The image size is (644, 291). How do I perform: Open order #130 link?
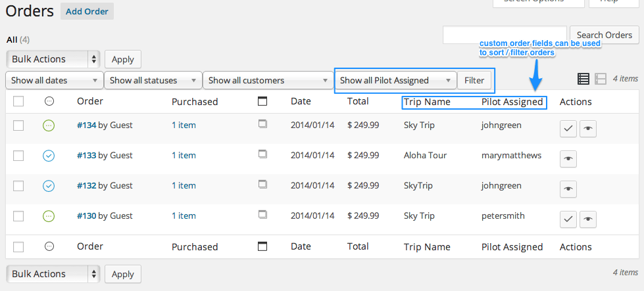pos(87,216)
